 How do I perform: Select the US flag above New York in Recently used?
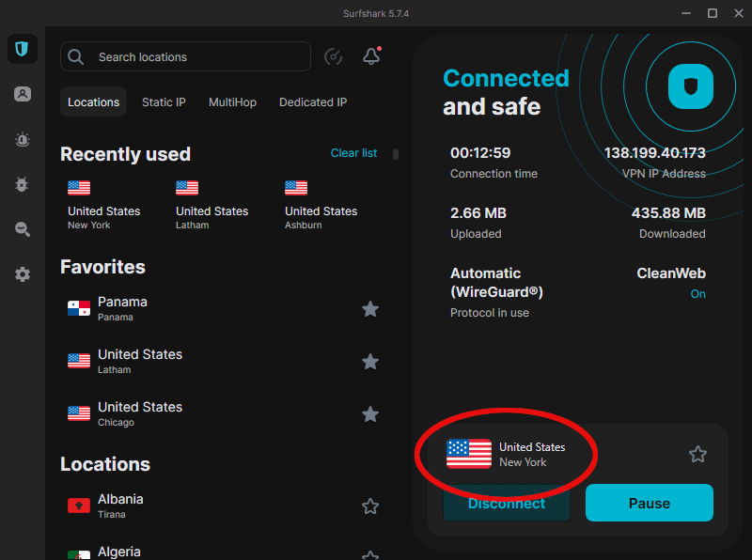coord(79,188)
